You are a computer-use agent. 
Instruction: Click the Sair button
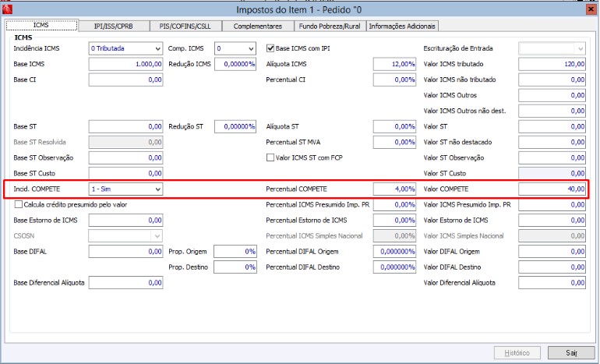click(x=571, y=352)
